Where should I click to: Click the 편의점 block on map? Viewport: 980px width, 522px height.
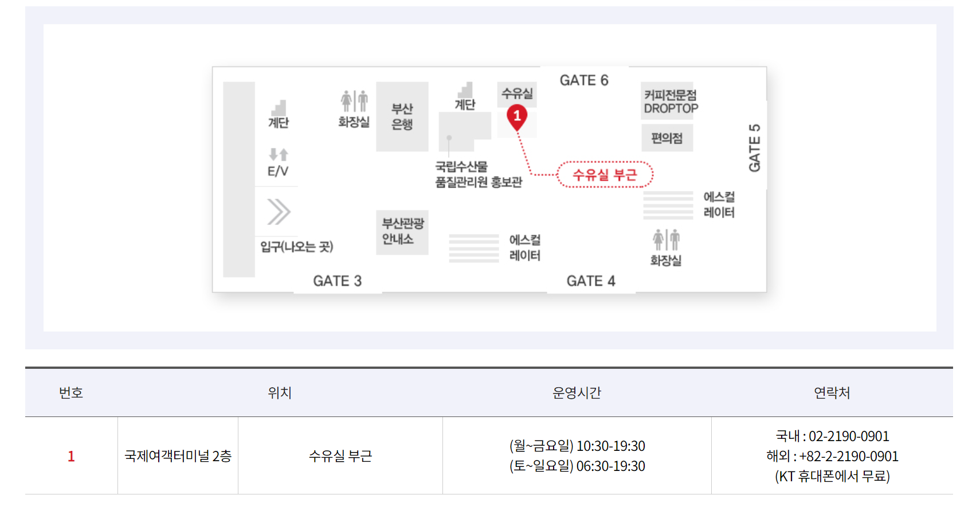[667, 138]
